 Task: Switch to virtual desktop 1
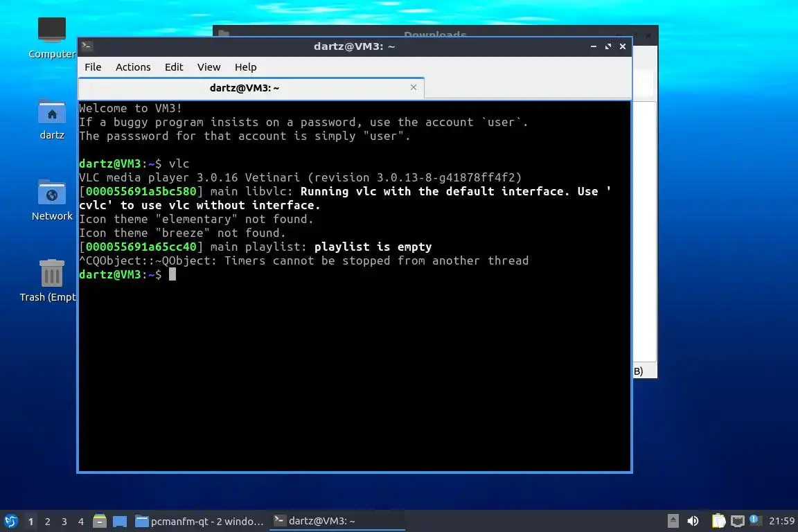(31, 522)
